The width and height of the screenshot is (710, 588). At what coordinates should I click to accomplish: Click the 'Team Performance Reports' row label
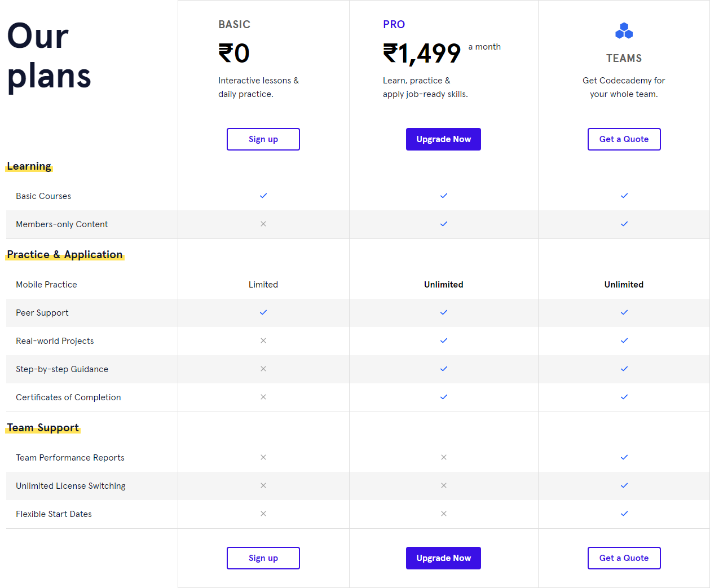tap(70, 458)
